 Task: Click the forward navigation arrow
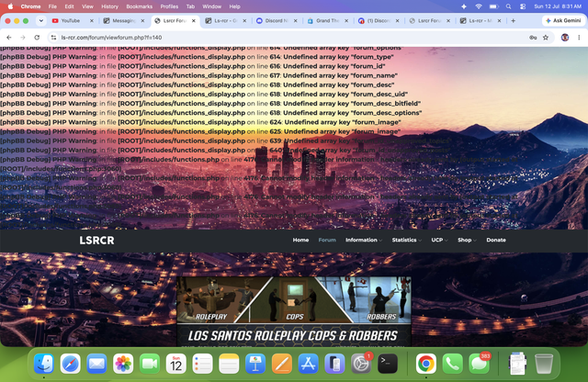click(x=23, y=38)
